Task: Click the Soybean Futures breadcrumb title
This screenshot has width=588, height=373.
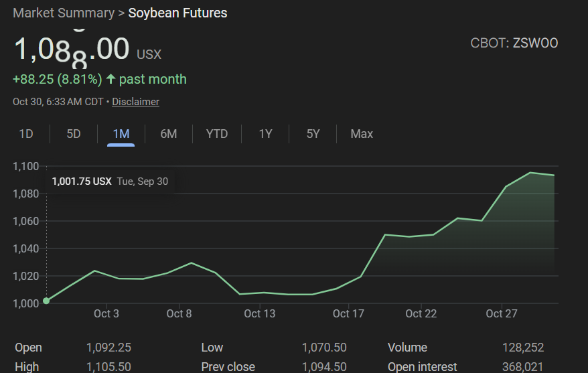Action: coord(177,13)
